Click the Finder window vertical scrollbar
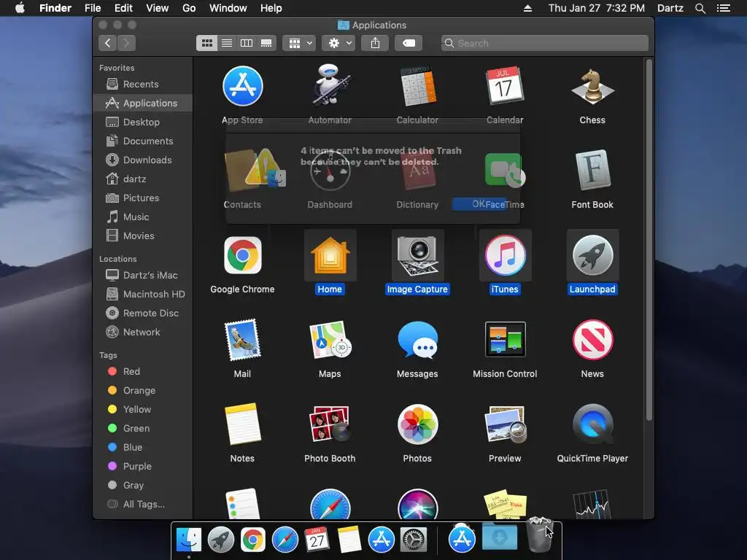The width and height of the screenshot is (747, 560). point(649,241)
